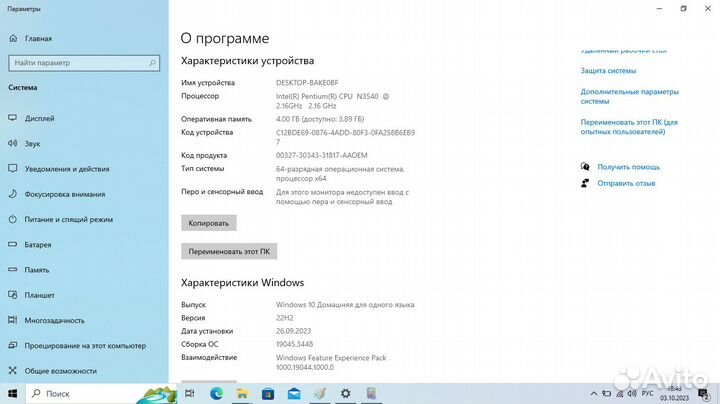Open the last pinned taskbar app
This screenshot has height=404, width=720.
[x=371, y=393]
